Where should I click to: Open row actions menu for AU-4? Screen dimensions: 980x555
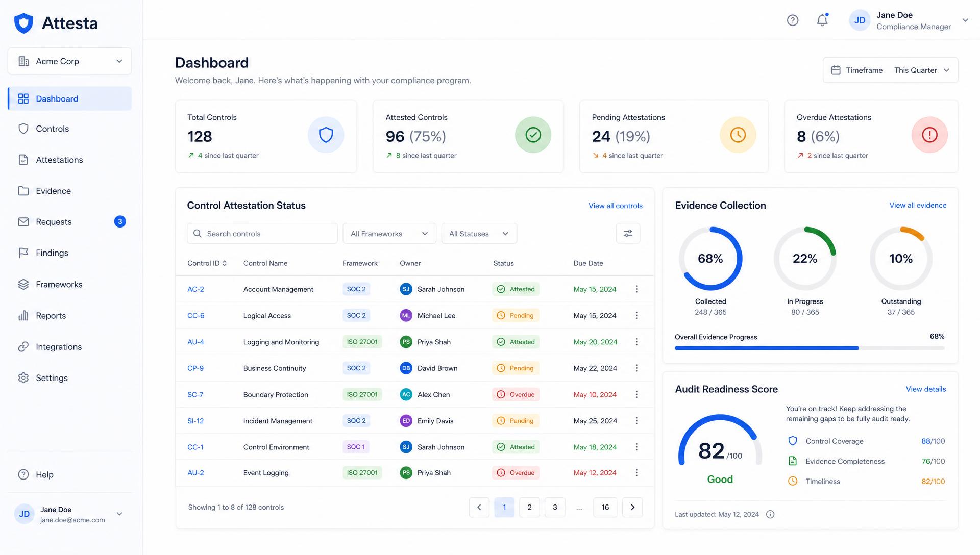[636, 342]
